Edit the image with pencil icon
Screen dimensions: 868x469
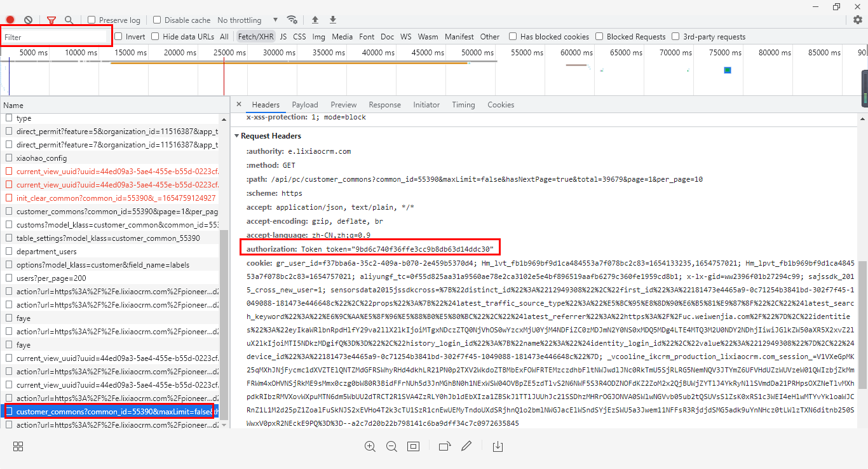point(466,447)
